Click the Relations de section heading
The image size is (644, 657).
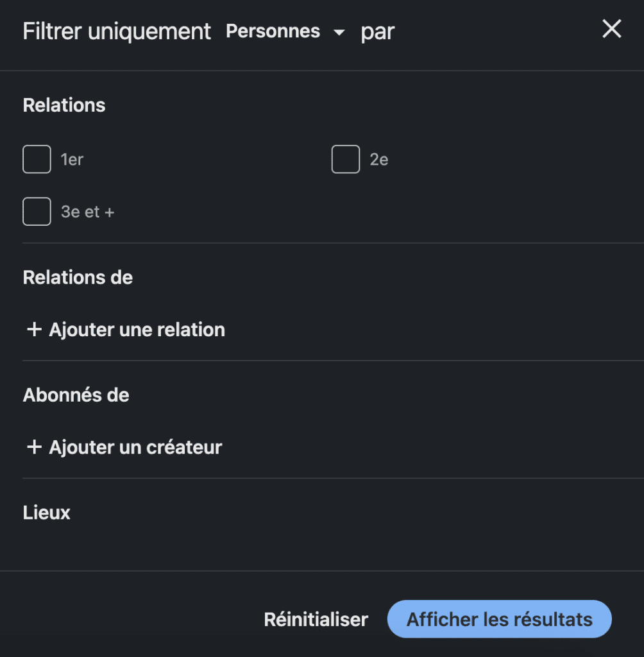point(78,278)
